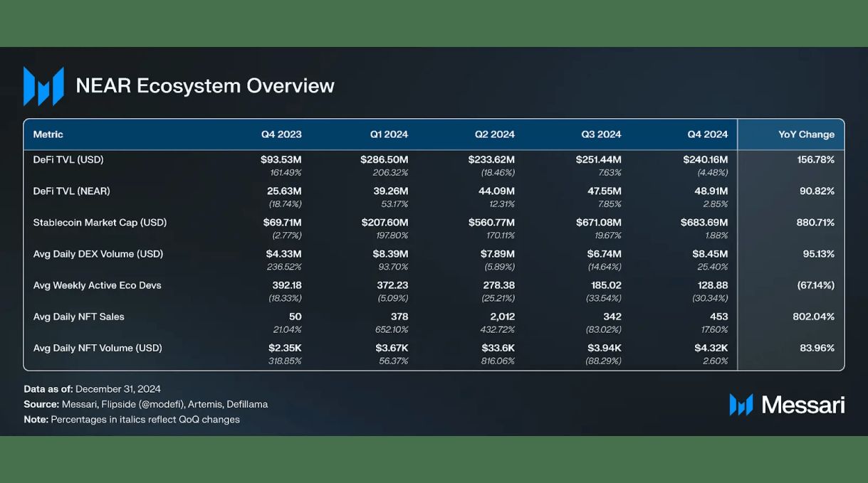Select the Q4 2023 column header
868x483 pixels.
[x=281, y=134]
